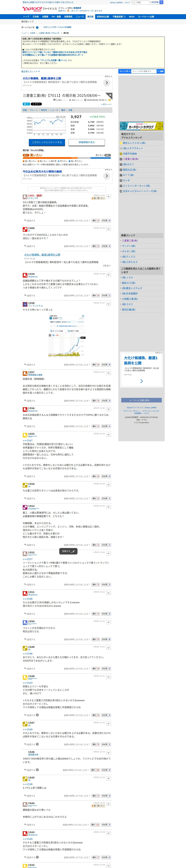Image resolution: width=186 pixels, height=868 pixels.
Task: Vote いいえ on post 1557
Action: pyautogui.click(x=106, y=401)
